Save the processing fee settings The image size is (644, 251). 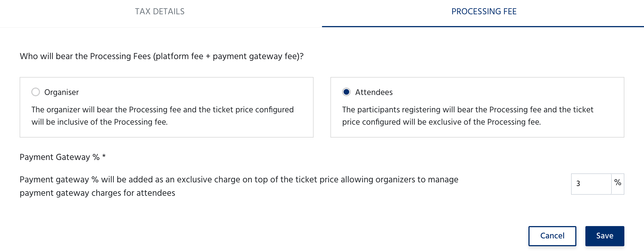tap(605, 236)
